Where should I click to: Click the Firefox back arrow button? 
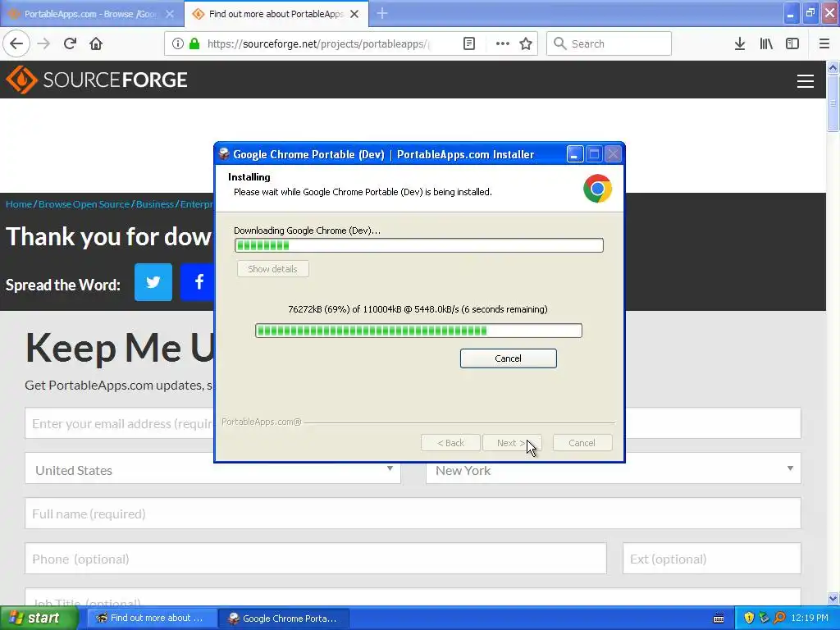[x=16, y=43]
